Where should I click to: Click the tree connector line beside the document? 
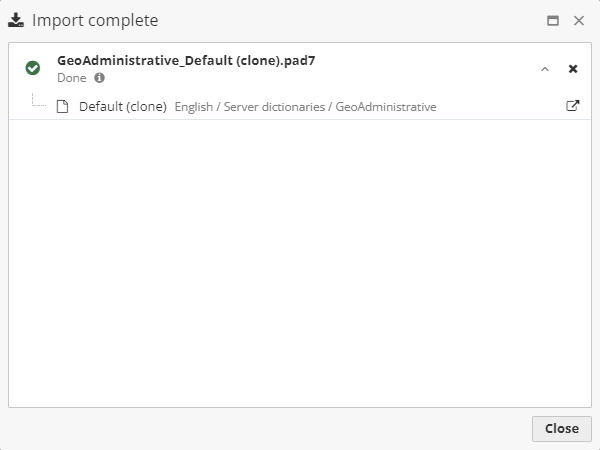coord(38,102)
